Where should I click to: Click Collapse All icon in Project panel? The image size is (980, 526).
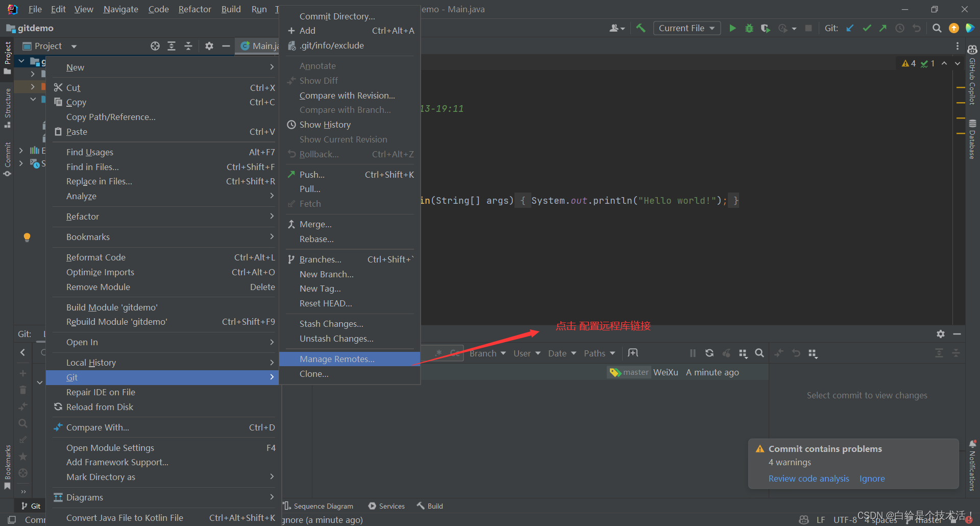coord(188,46)
